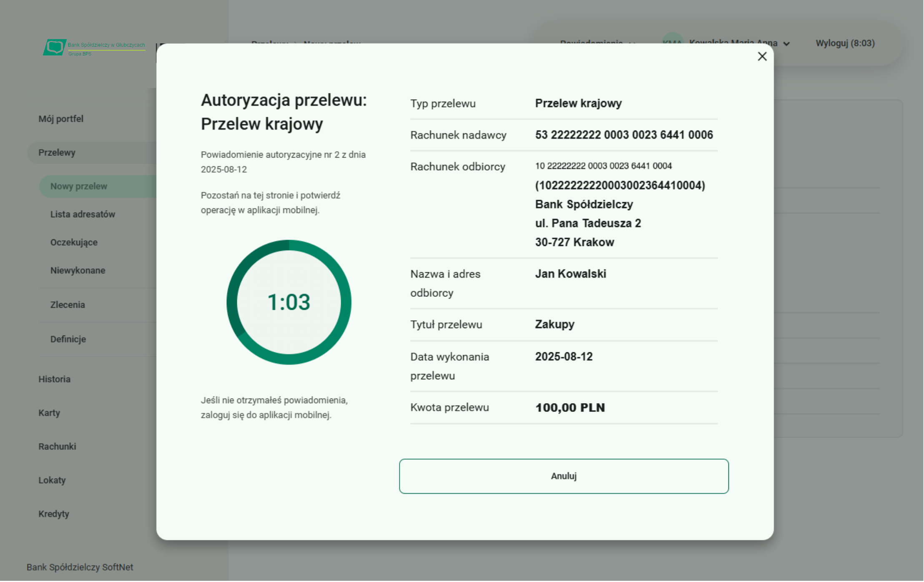This screenshot has width=924, height=582.
Task: Close the authorization dialog with X icon
Action: [x=762, y=56]
